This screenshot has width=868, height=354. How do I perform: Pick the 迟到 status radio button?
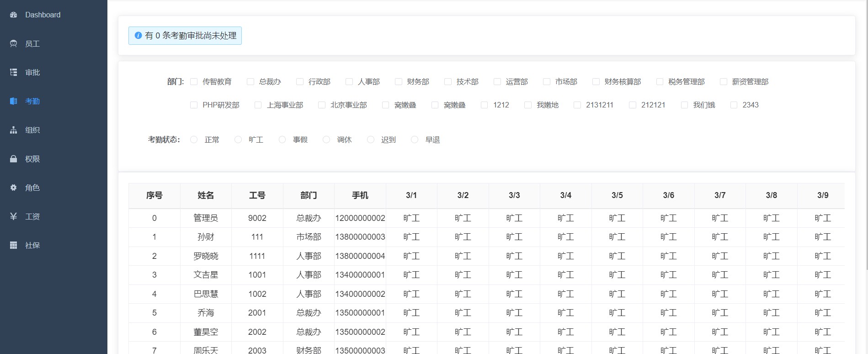pos(371,139)
